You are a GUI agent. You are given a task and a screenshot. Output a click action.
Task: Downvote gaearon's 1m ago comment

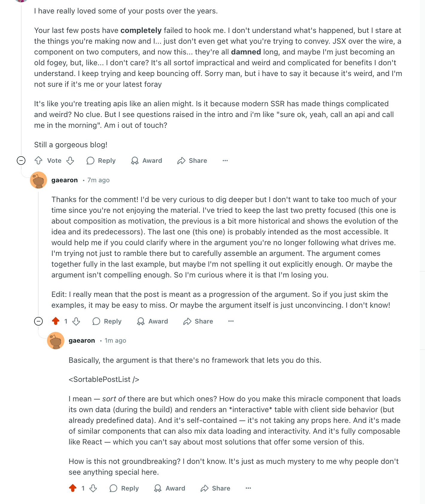pyautogui.click(x=93, y=488)
